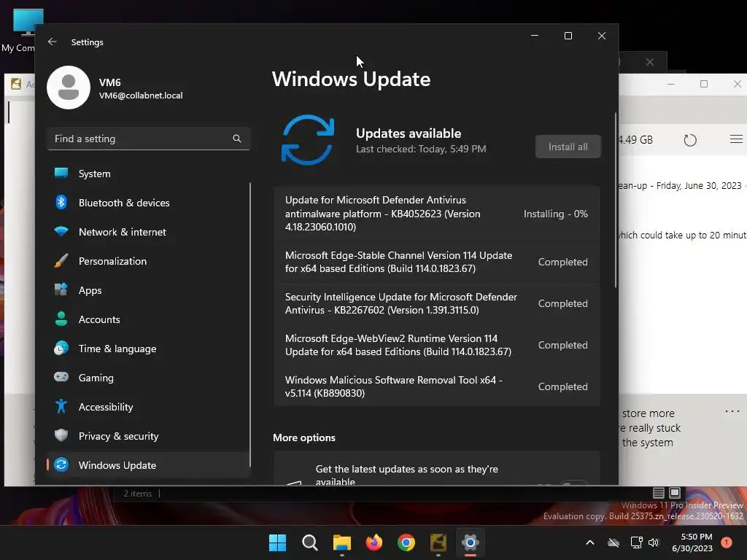Open the Windows Start menu
This screenshot has width=747, height=560.
coord(277,542)
